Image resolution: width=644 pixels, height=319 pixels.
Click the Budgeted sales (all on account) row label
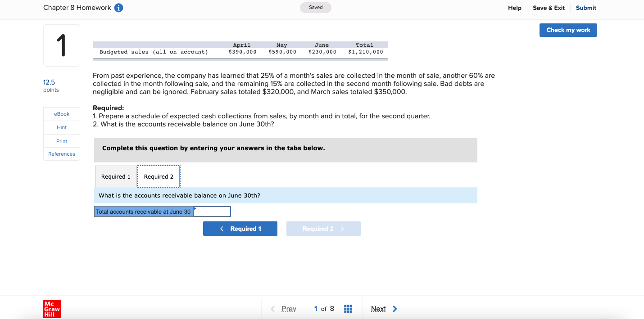pyautogui.click(x=154, y=52)
